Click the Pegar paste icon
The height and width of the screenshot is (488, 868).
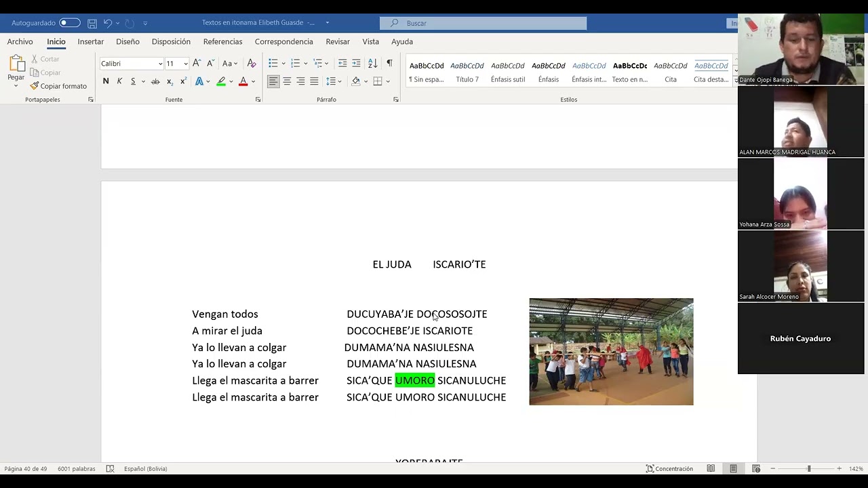pyautogui.click(x=16, y=64)
